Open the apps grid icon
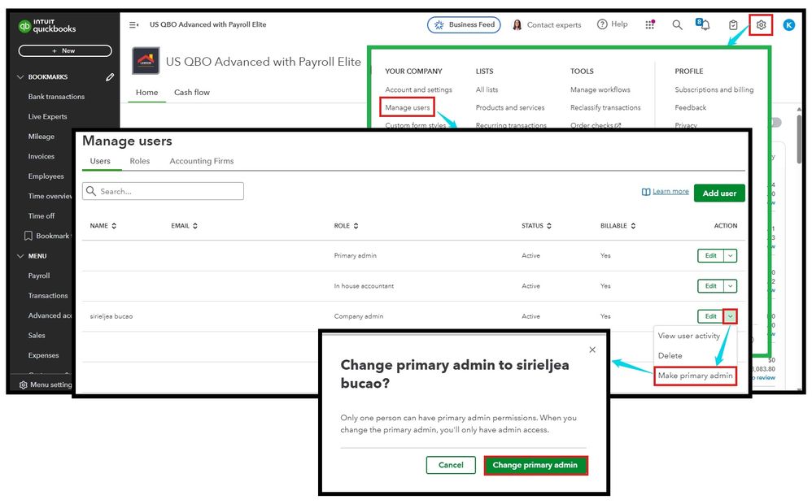 click(x=649, y=24)
